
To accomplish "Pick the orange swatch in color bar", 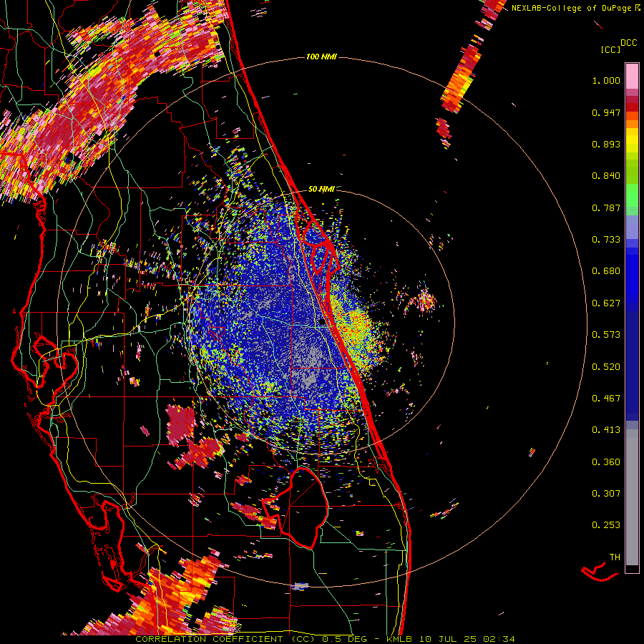I will pos(632,124).
